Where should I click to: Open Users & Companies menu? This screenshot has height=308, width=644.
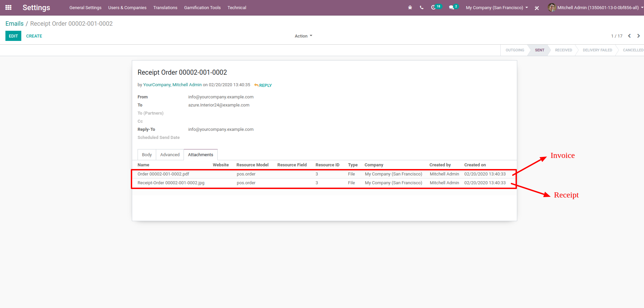[127, 7]
